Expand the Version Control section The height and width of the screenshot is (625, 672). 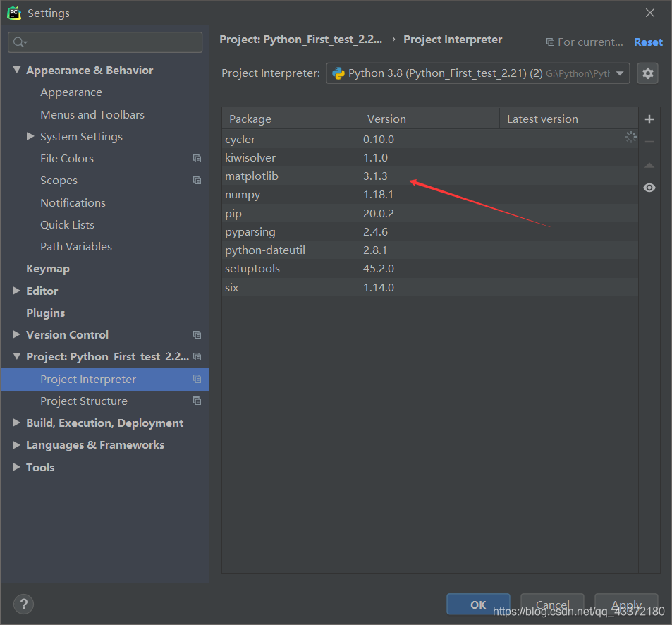pos(16,334)
